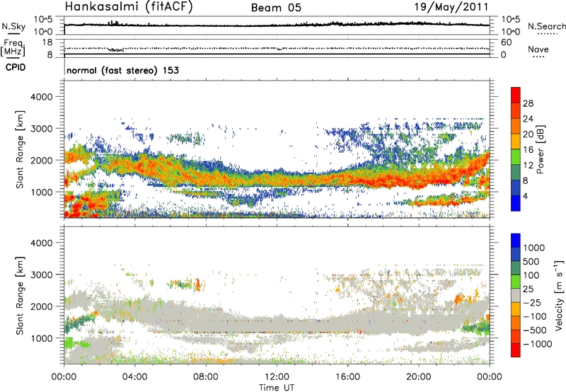566x392 pixels.
Task: Click the 20:00 time tick label
Action: point(418,377)
